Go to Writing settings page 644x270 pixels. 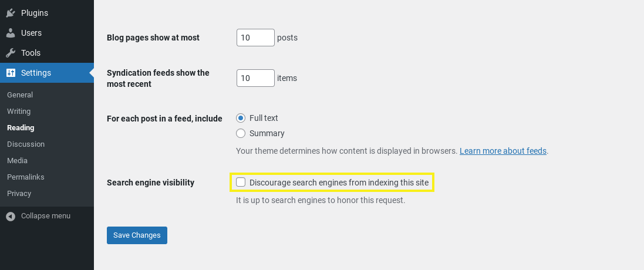pos(19,112)
